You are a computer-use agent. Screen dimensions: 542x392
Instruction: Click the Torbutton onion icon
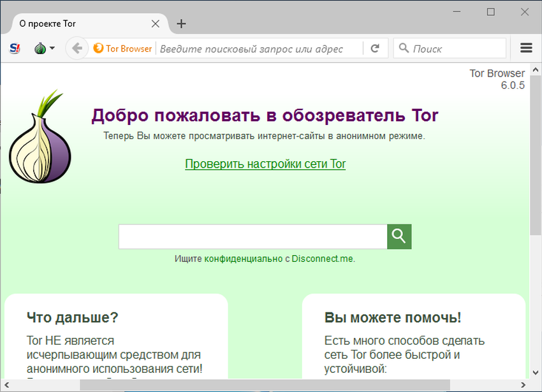point(40,48)
